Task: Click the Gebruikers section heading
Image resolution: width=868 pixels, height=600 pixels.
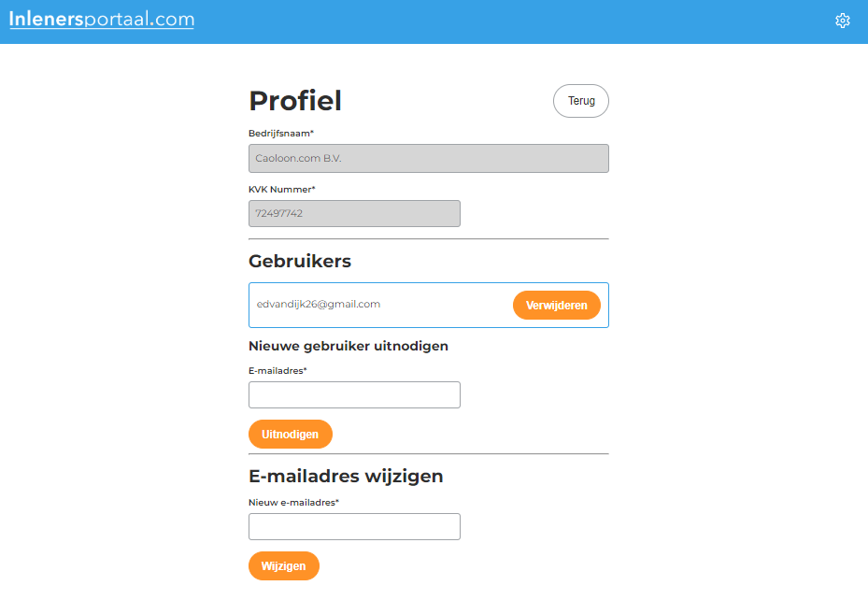Action: (x=299, y=261)
